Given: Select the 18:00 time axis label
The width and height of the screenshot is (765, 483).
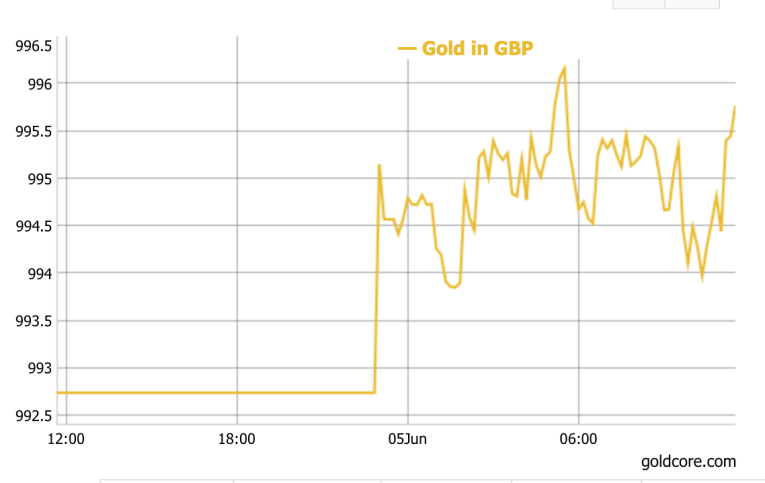Looking at the screenshot, I should pos(237,439).
